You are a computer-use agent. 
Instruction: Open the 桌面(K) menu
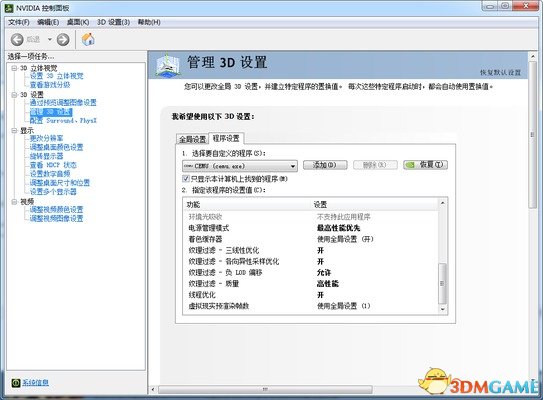[x=78, y=22]
